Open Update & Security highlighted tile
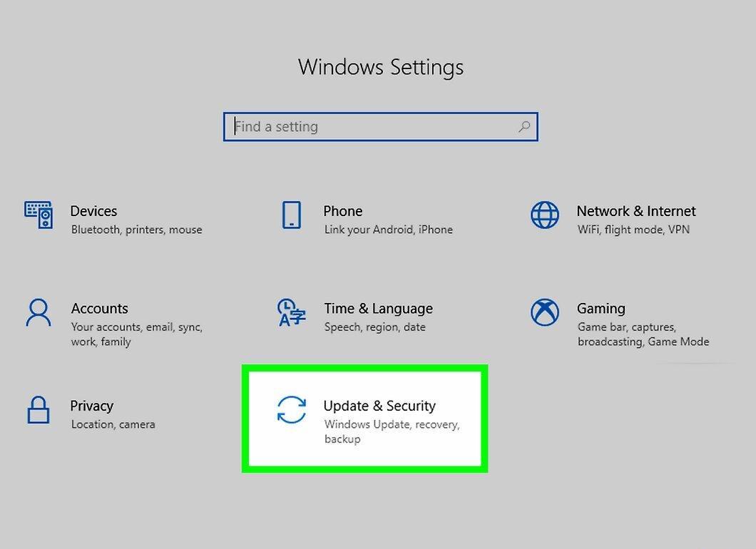The height and width of the screenshot is (549, 756). pos(365,419)
